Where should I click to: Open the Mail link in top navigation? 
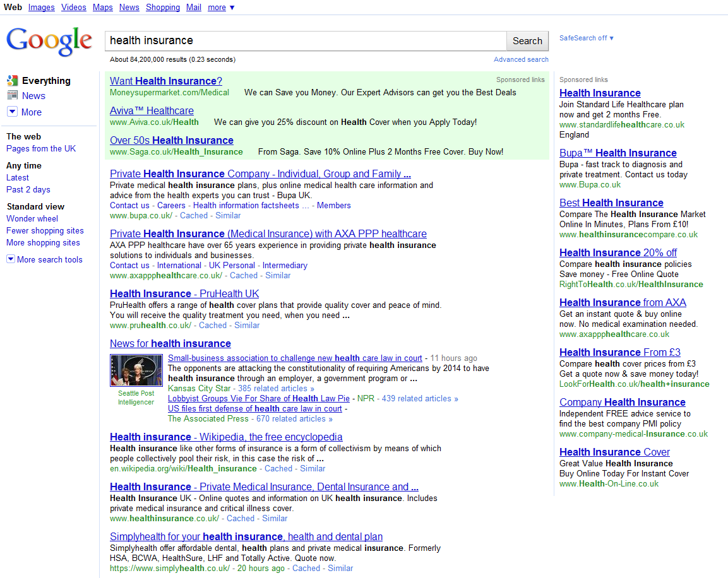click(x=194, y=8)
